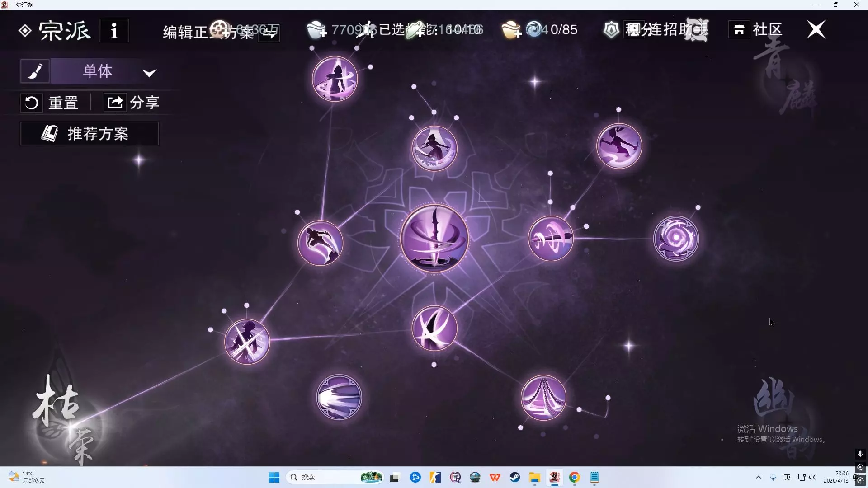The width and height of the screenshot is (868, 488).
Task: Show hidden icons in system tray
Action: 759,477
